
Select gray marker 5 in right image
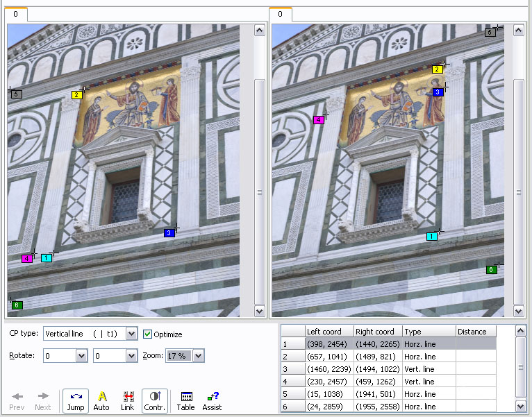point(490,33)
